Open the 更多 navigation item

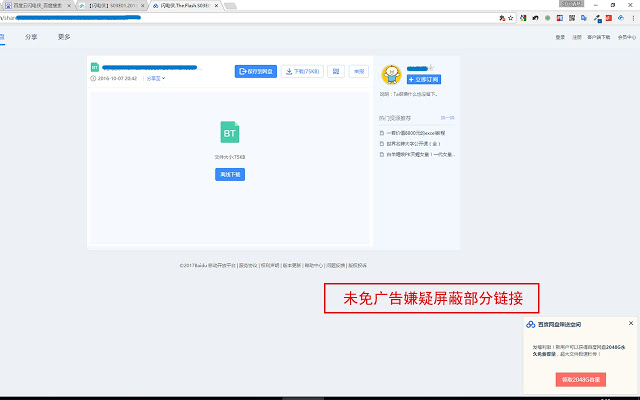click(x=64, y=37)
